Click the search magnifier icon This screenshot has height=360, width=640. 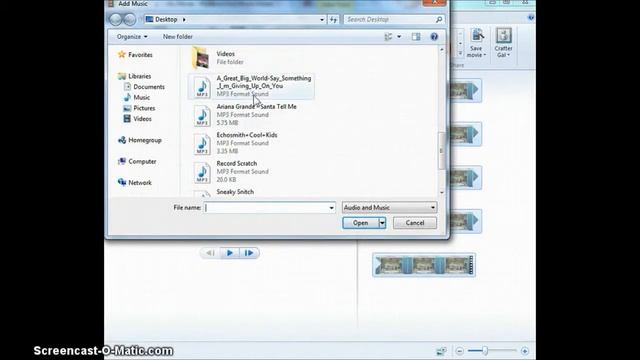pos(439,19)
